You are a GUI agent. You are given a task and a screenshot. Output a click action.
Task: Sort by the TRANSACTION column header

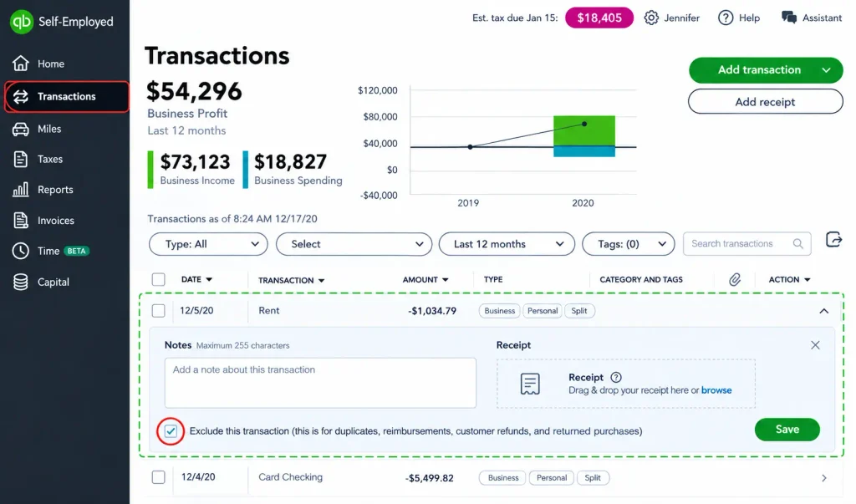tap(292, 280)
